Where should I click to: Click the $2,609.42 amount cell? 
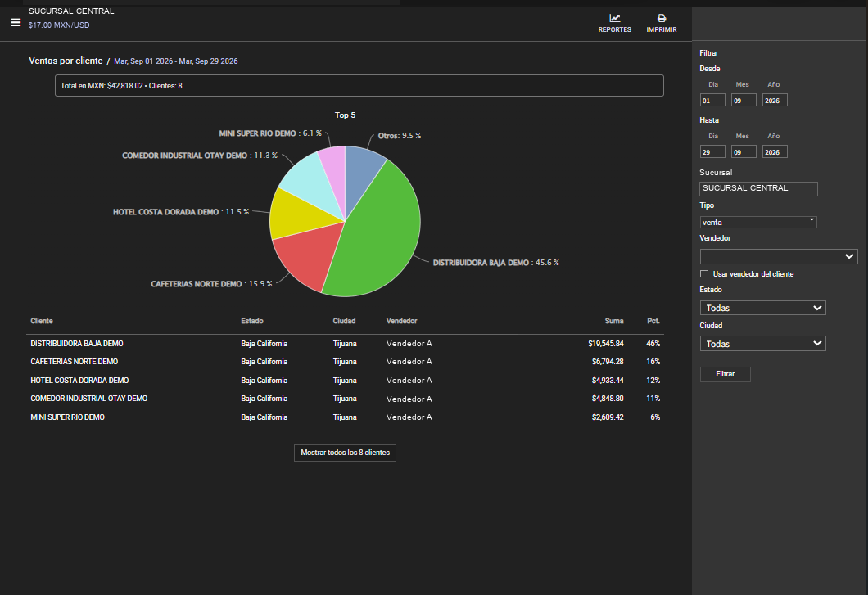(608, 417)
